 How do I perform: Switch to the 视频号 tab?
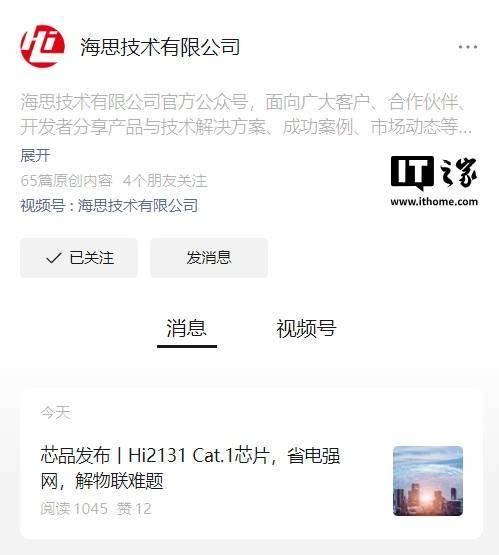point(306,328)
